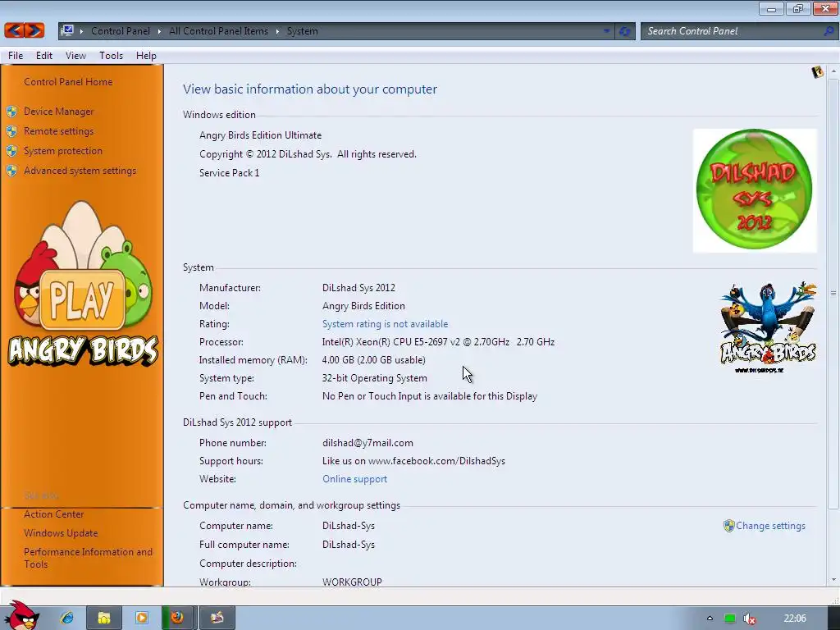Launch Internet Explorer from the taskbar

(67, 618)
